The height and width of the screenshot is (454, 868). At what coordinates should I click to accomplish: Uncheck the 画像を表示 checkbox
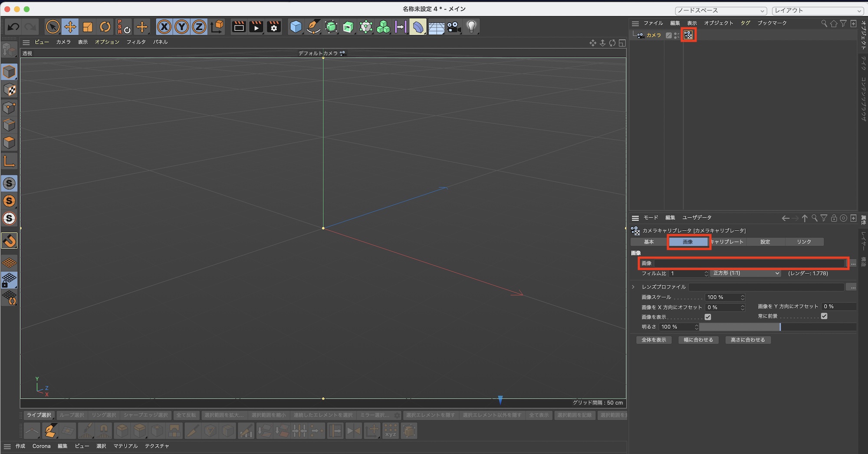(x=708, y=317)
